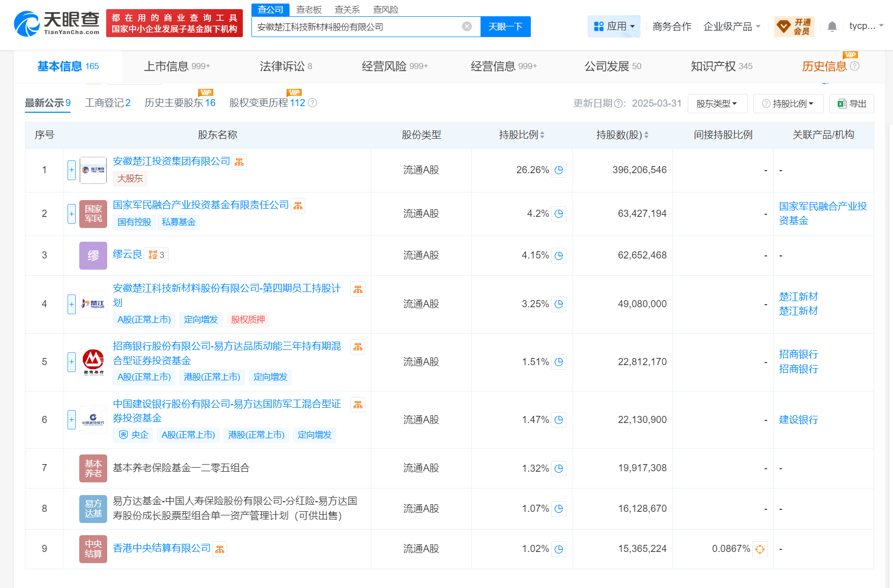Clear the search box with the × icon

[466, 26]
